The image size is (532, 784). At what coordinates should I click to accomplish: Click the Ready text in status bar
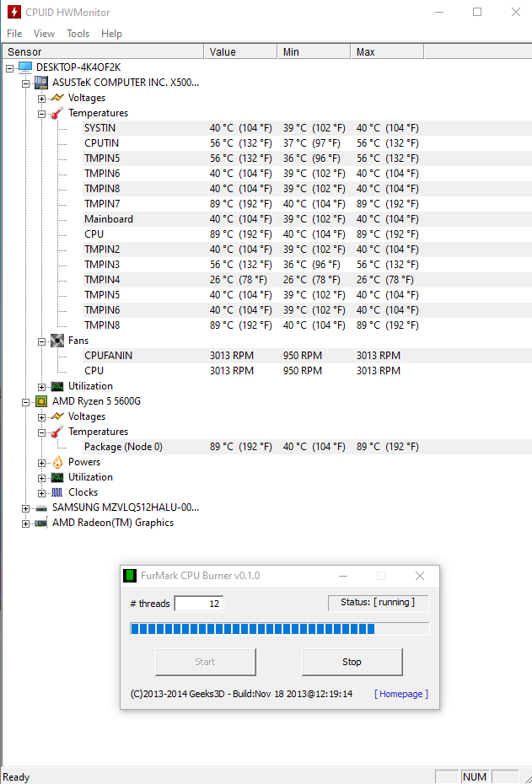click(x=16, y=777)
